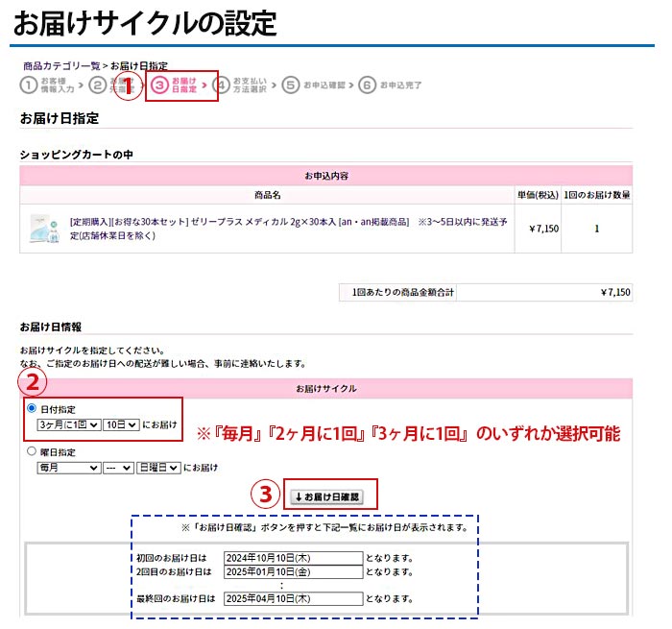Click step 1 お客様情報入力 circle icon
The width and height of the screenshot is (672, 629).
click(28, 85)
